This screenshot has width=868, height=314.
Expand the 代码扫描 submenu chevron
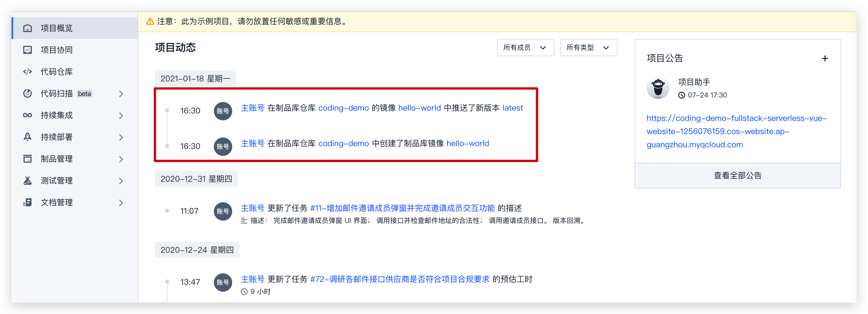(x=121, y=94)
